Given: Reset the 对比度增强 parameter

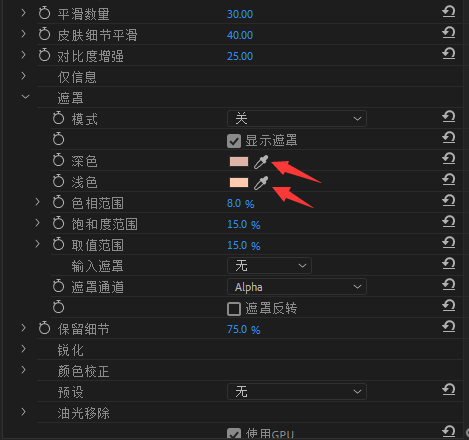Looking at the screenshot, I should tap(449, 54).
